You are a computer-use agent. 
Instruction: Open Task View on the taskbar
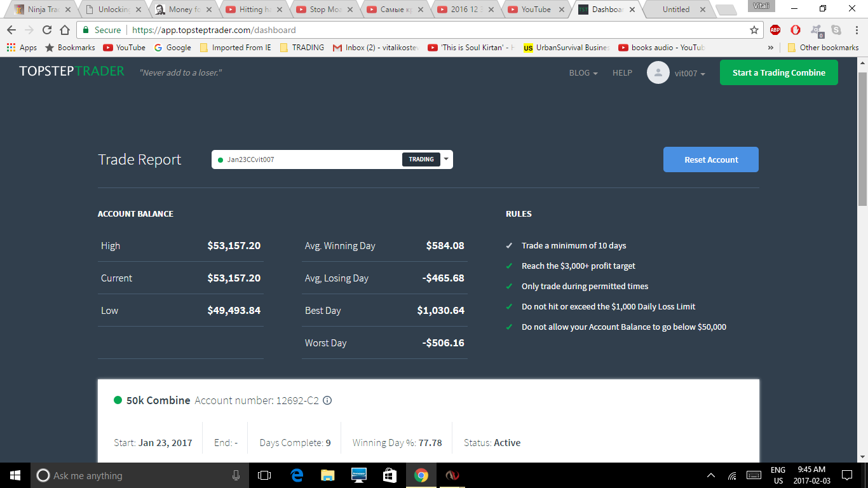click(264, 475)
